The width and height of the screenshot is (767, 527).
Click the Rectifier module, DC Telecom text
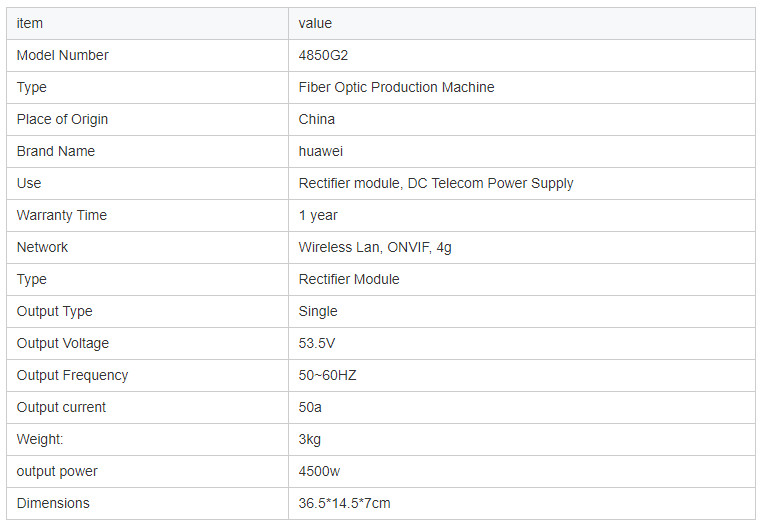(436, 183)
